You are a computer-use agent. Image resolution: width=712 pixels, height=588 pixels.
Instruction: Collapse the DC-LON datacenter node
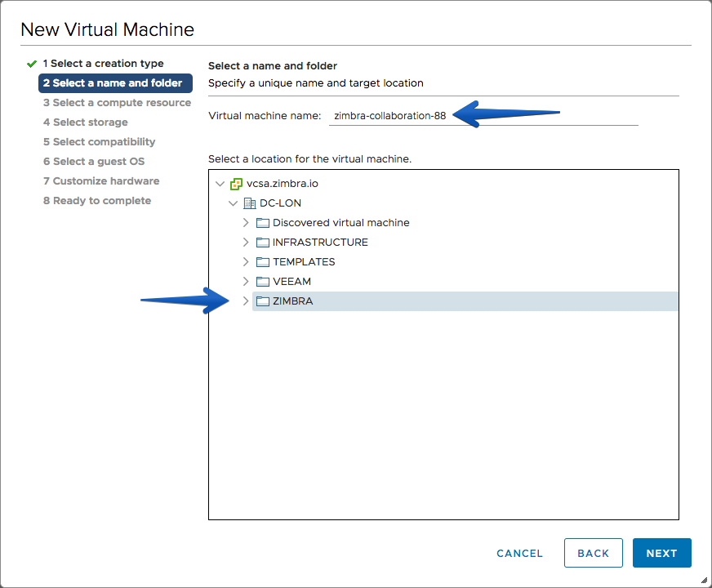pyautogui.click(x=233, y=203)
